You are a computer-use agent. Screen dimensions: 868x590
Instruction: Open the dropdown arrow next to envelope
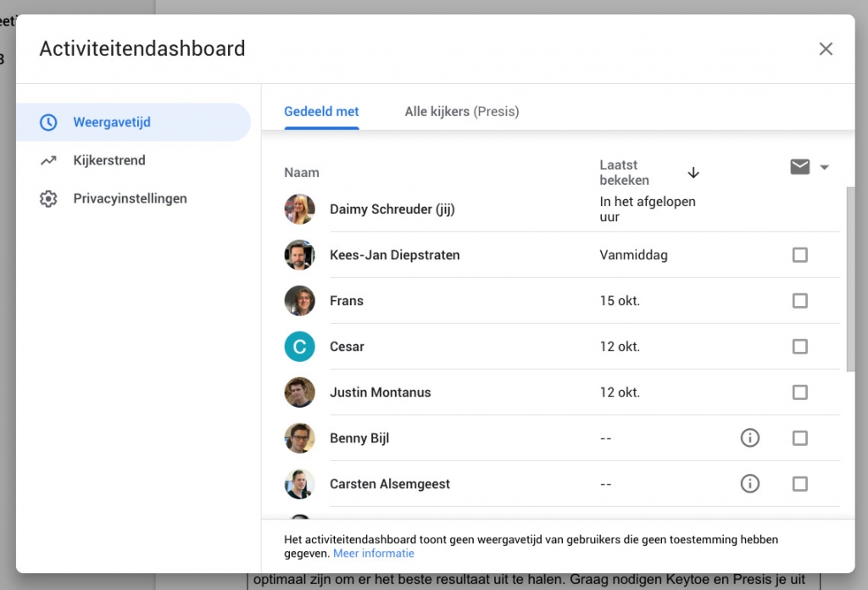point(825,168)
